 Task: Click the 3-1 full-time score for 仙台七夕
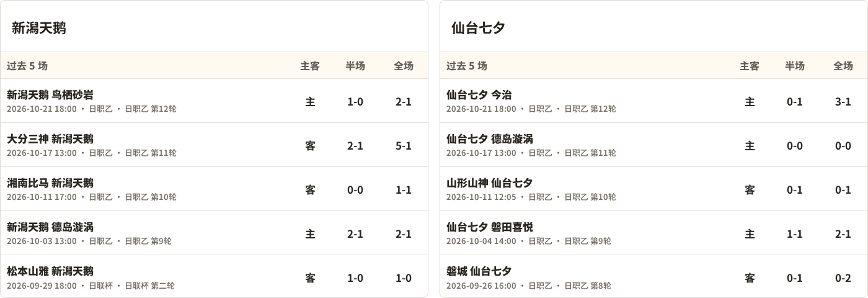coord(843,102)
